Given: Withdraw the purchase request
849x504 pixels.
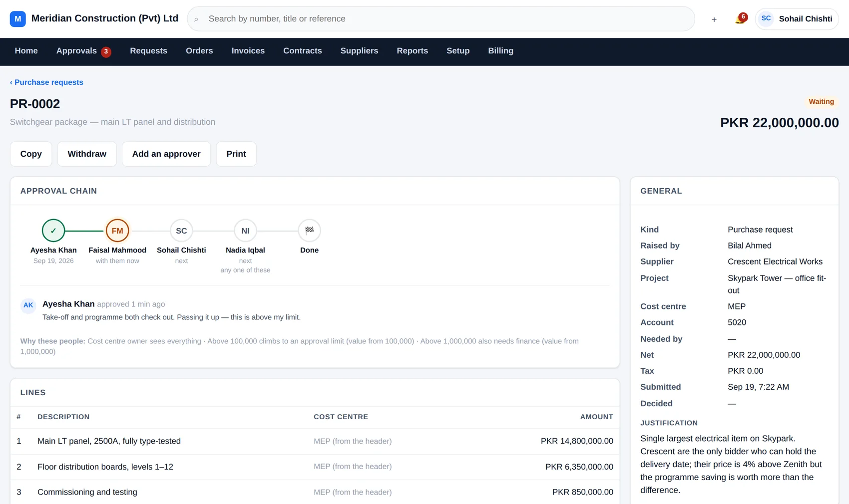Looking at the screenshot, I should (87, 154).
